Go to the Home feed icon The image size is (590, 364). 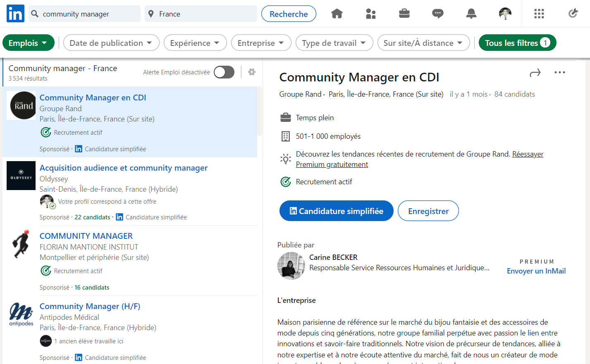click(337, 14)
